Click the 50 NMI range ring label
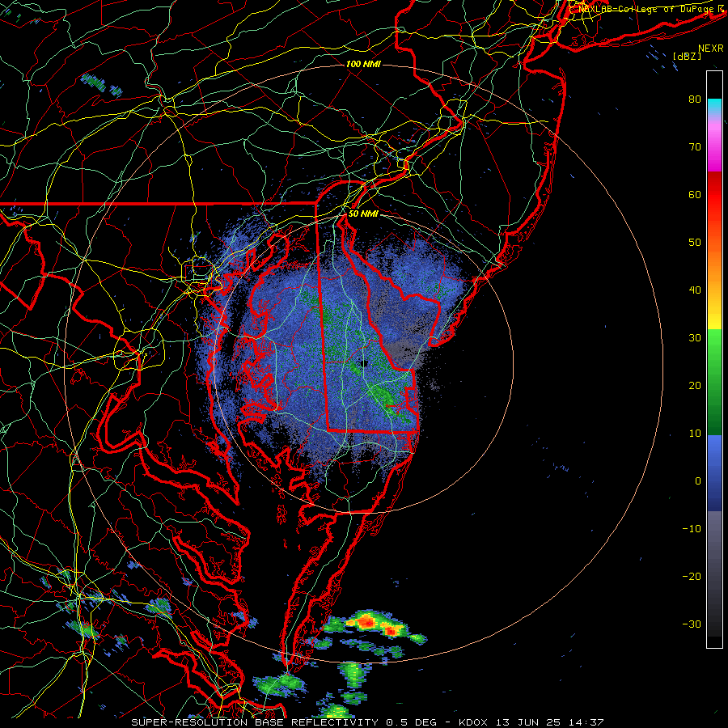Image resolution: width=728 pixels, height=728 pixels. click(363, 214)
